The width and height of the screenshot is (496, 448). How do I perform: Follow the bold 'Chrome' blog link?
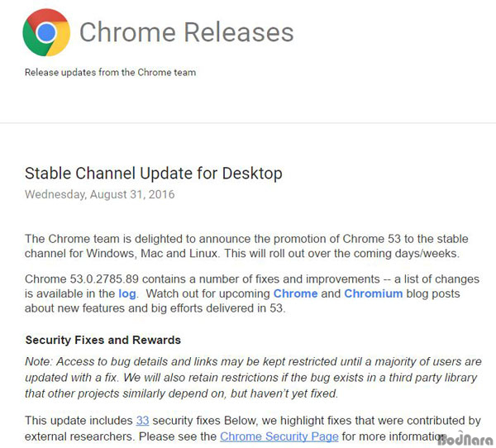click(295, 293)
